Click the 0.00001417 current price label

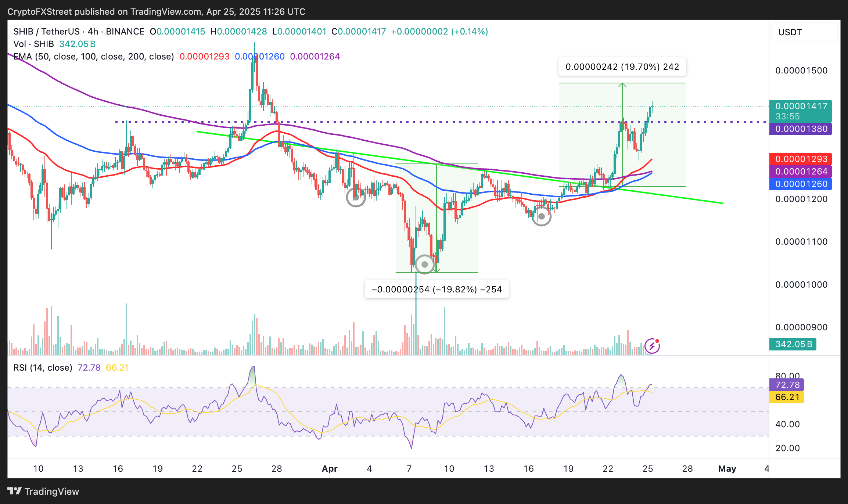tap(801, 107)
